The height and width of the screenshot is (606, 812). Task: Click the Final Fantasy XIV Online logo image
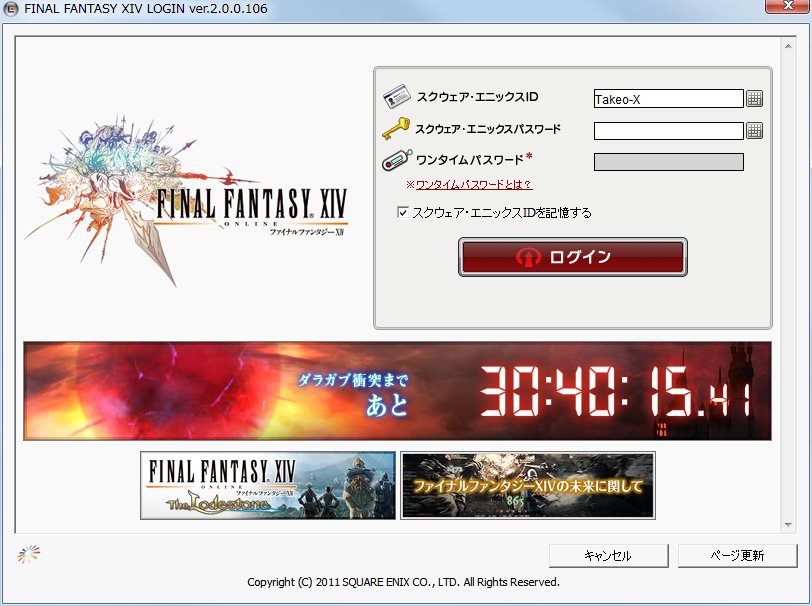click(186, 199)
